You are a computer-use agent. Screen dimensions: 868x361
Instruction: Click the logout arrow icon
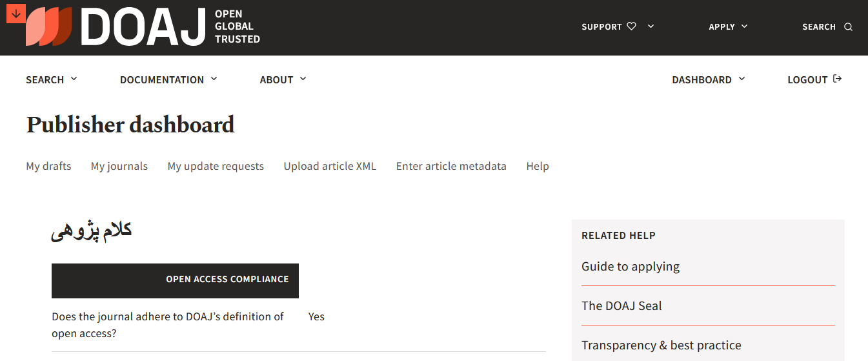coord(838,79)
